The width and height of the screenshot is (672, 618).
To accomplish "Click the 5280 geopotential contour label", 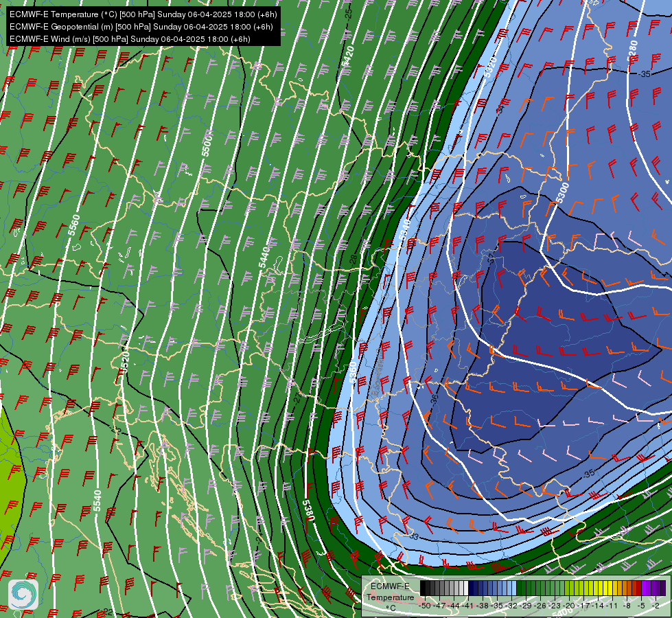I will click(x=632, y=51).
